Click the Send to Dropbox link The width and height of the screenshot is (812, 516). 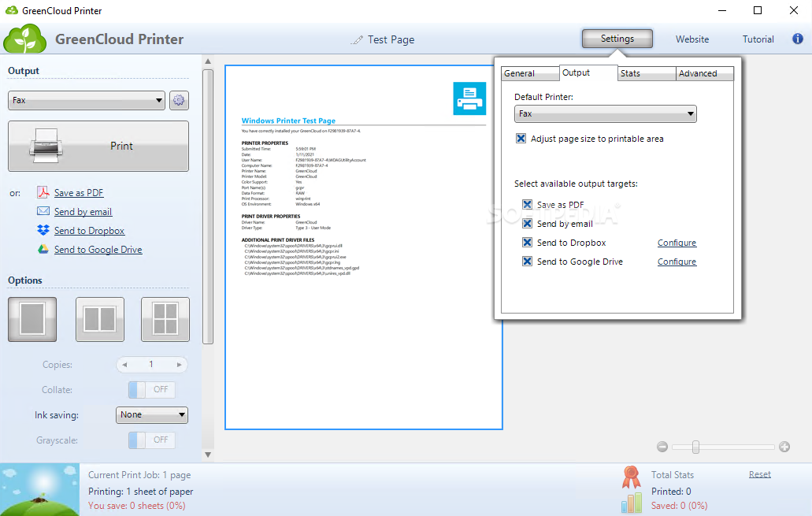(x=90, y=231)
